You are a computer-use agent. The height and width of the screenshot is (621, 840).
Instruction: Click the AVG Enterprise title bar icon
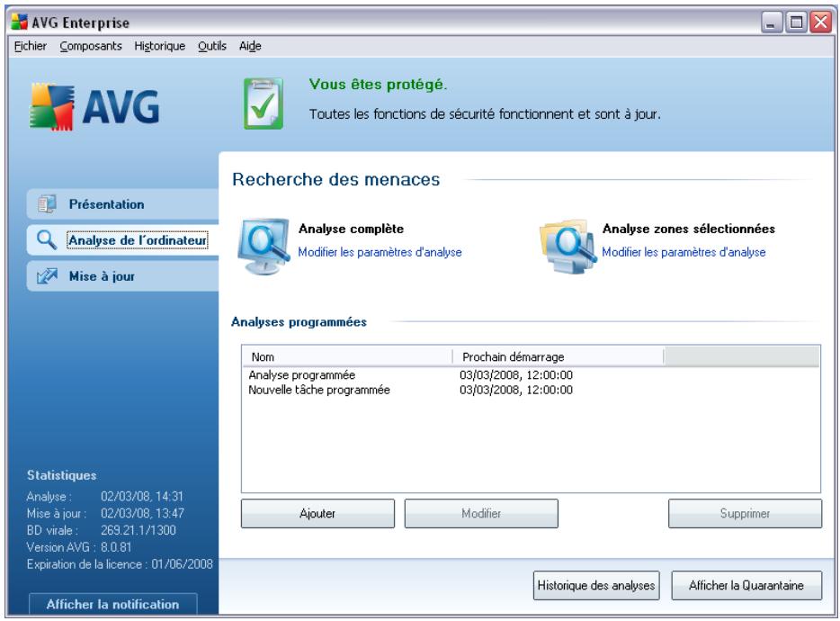(19, 22)
